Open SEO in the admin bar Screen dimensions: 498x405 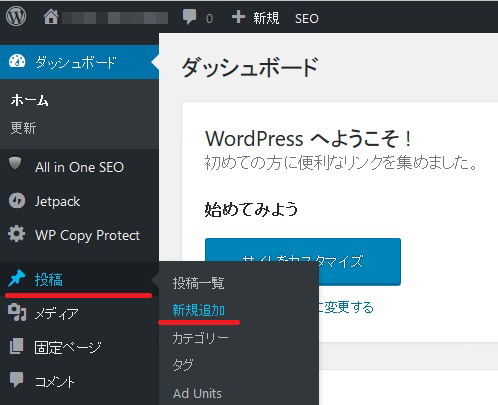[x=307, y=19]
